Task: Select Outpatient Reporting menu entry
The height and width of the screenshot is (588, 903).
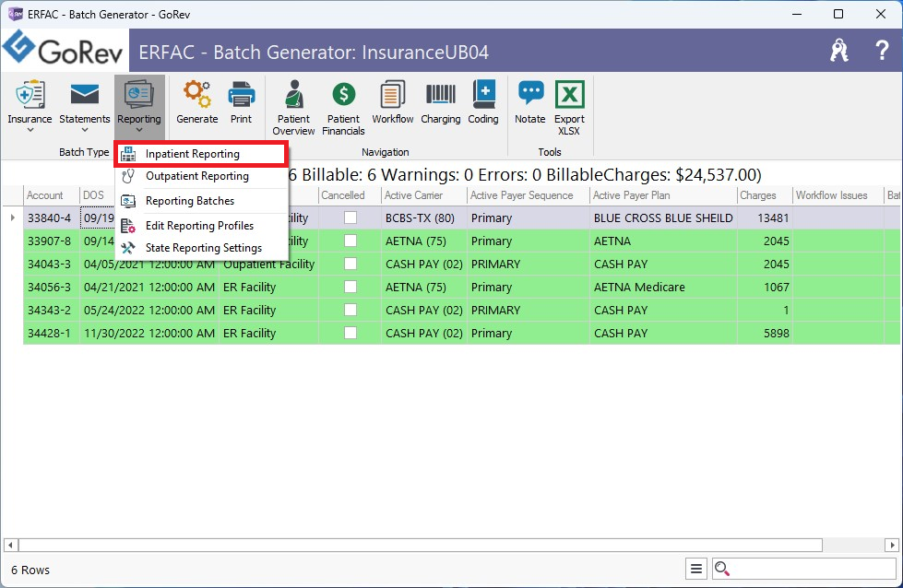Action: pos(201,176)
